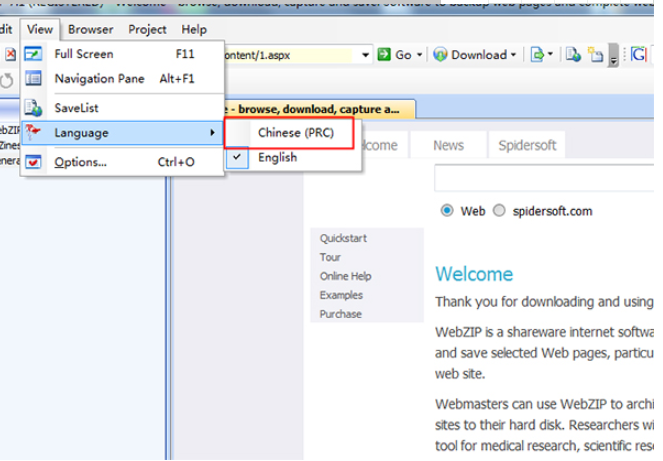This screenshot has width=663, height=461.
Task: Click the Full Screen menu icon
Action: [x=34, y=54]
